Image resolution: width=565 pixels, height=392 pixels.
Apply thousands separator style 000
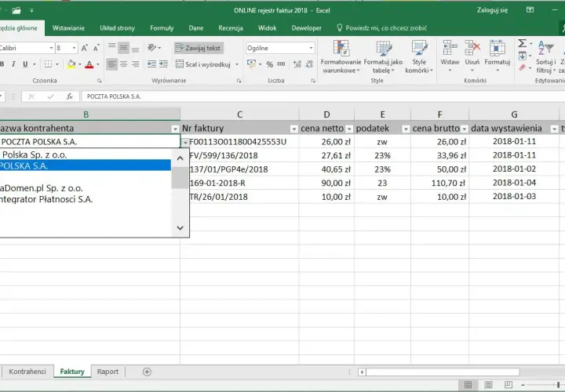282,64
